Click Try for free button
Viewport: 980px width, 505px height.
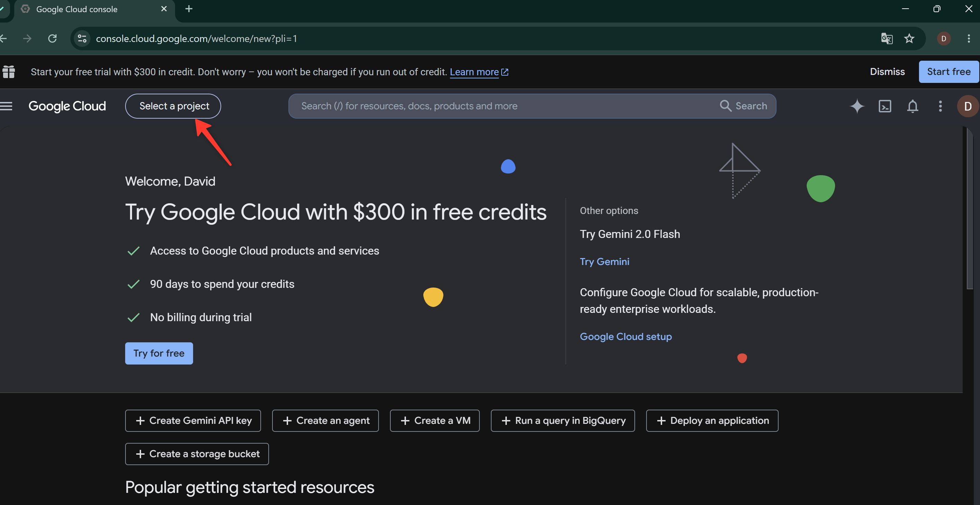tap(159, 353)
